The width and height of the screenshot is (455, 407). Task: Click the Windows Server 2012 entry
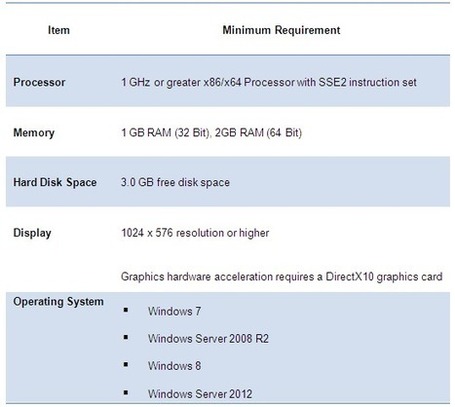[x=200, y=394]
